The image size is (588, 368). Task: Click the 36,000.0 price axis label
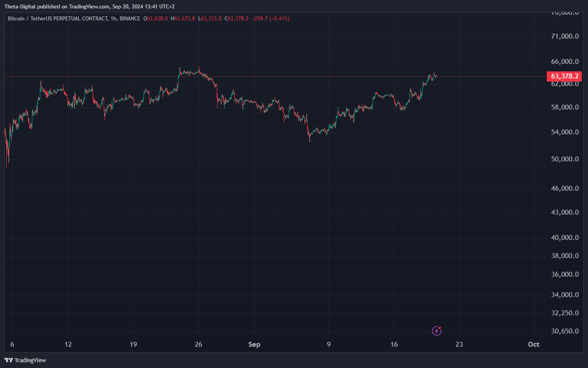pos(565,274)
